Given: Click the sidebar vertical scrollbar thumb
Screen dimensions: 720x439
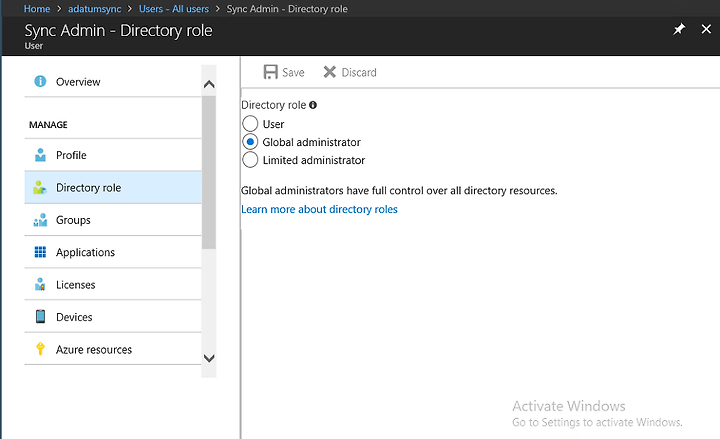Looking at the screenshot, I should pos(209,172).
